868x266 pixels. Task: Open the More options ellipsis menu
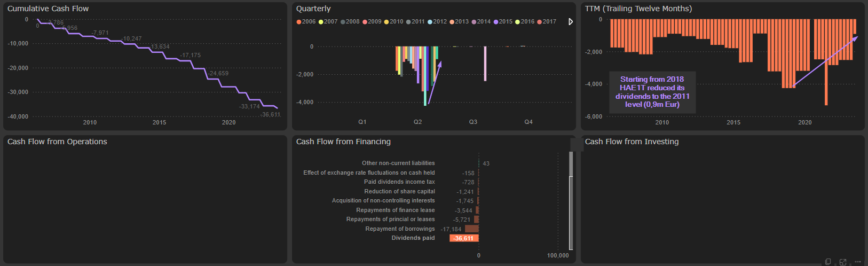pyautogui.click(x=858, y=262)
